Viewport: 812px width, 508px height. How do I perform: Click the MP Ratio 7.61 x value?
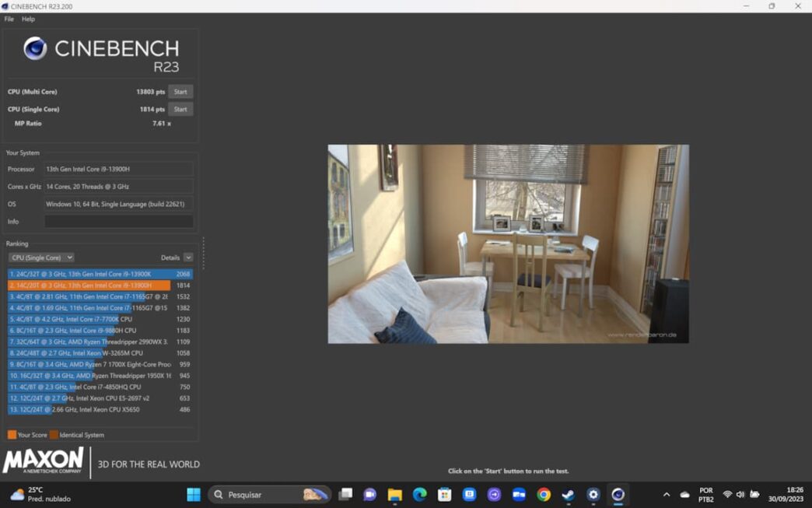tap(162, 123)
